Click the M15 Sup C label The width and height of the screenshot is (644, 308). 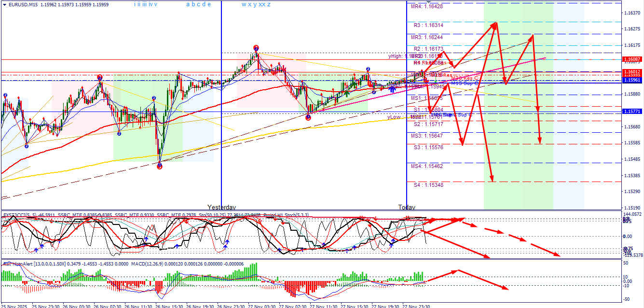click(x=465, y=83)
